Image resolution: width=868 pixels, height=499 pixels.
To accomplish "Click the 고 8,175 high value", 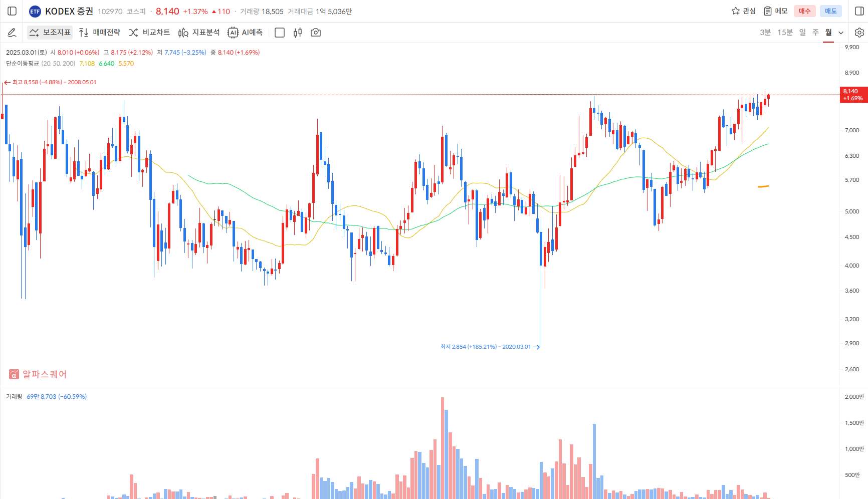I will [128, 52].
